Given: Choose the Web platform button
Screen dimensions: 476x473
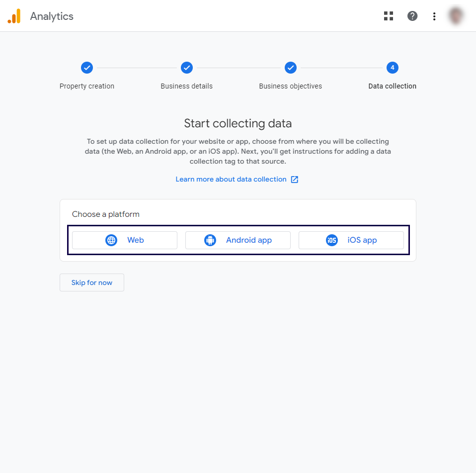Looking at the screenshot, I should pyautogui.click(x=125, y=240).
